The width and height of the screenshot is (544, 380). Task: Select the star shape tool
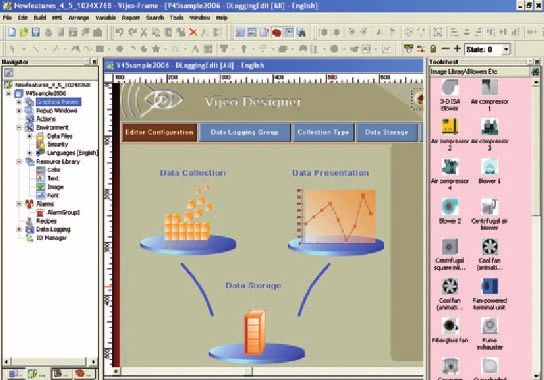pos(156,49)
